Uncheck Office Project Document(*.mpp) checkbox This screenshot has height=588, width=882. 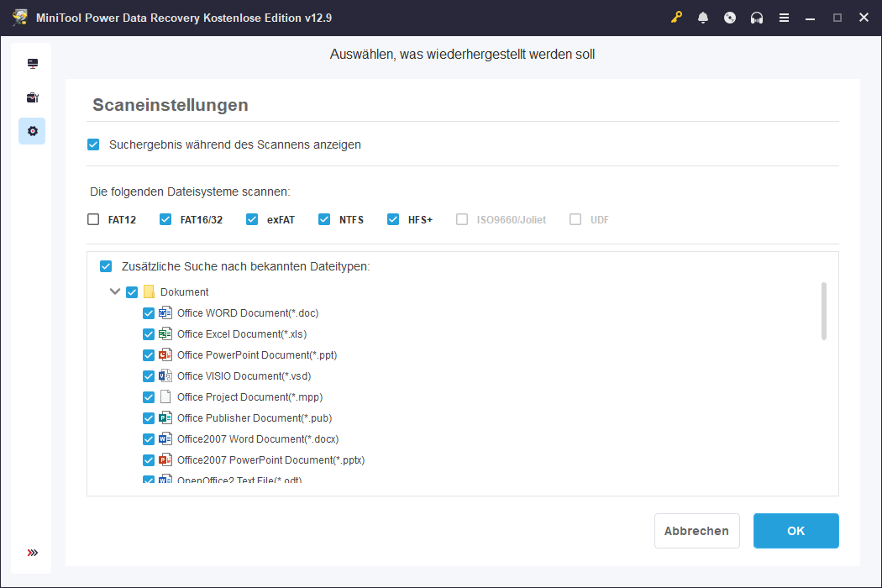point(149,397)
